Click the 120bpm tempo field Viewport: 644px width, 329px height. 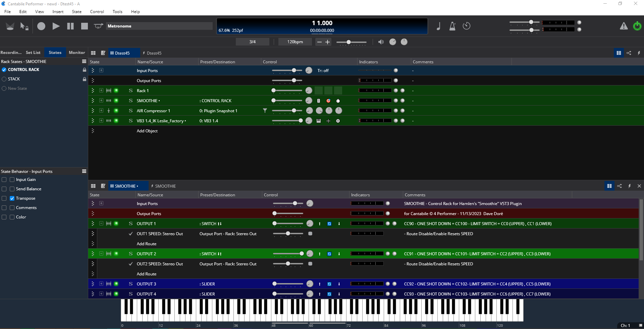[295, 42]
